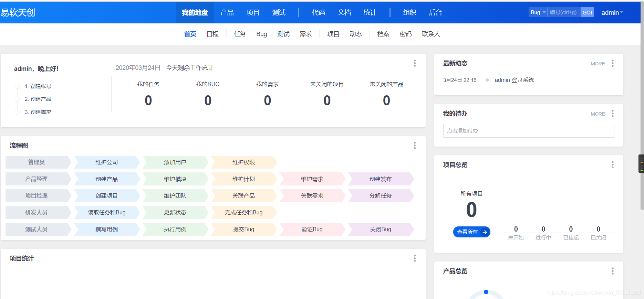Click the GO! search button
Image resolution: width=644 pixels, height=299 pixels.
[x=587, y=12]
